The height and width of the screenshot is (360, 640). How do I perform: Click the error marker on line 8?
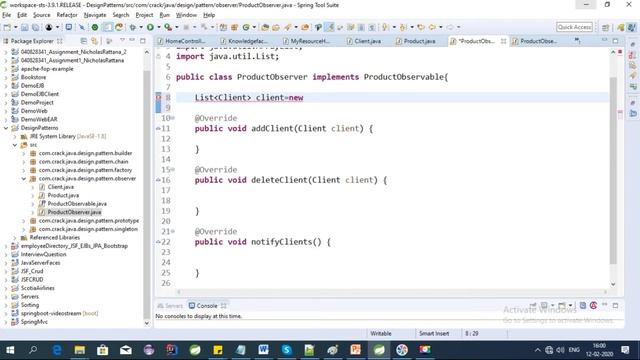[158, 97]
